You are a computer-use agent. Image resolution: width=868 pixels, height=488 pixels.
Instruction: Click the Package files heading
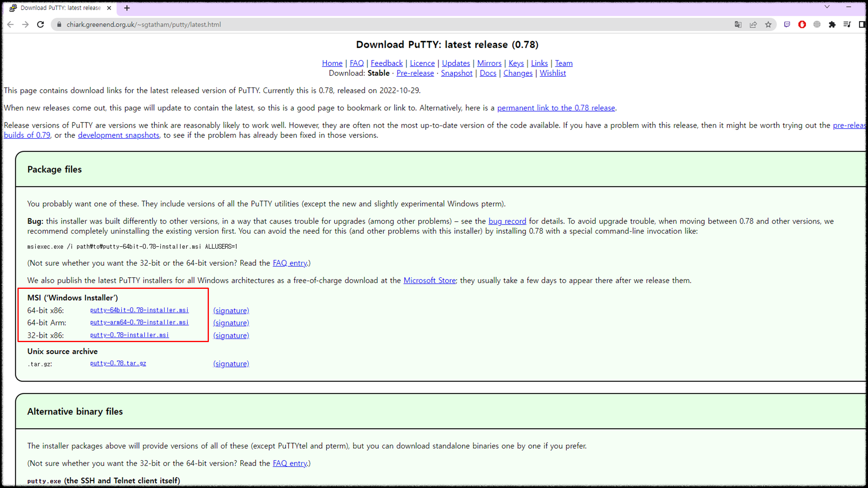click(x=54, y=169)
